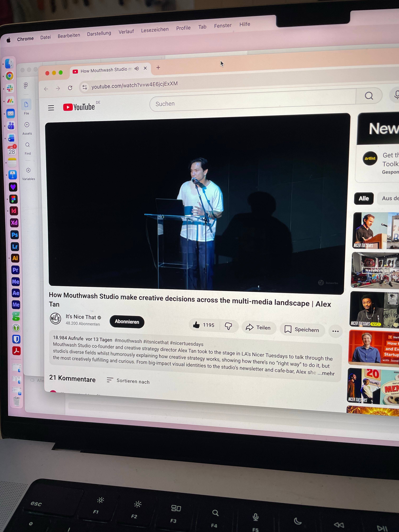Viewport: 399px width, 532px height.
Task: Dislike the video with thumbs down
Action: click(228, 326)
